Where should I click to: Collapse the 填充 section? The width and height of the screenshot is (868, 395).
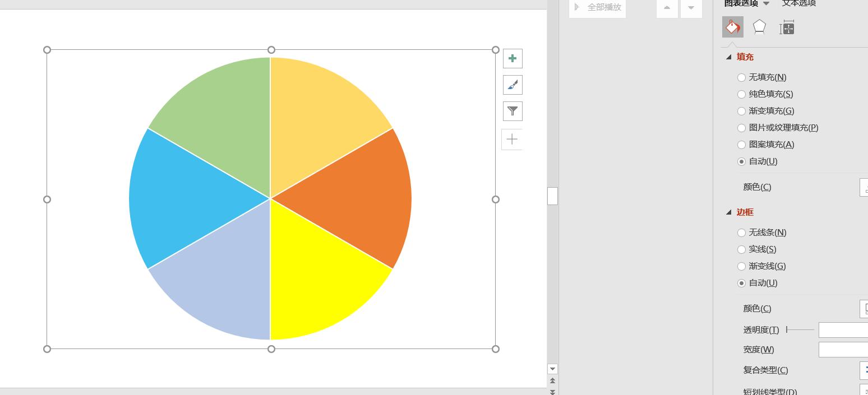point(729,57)
